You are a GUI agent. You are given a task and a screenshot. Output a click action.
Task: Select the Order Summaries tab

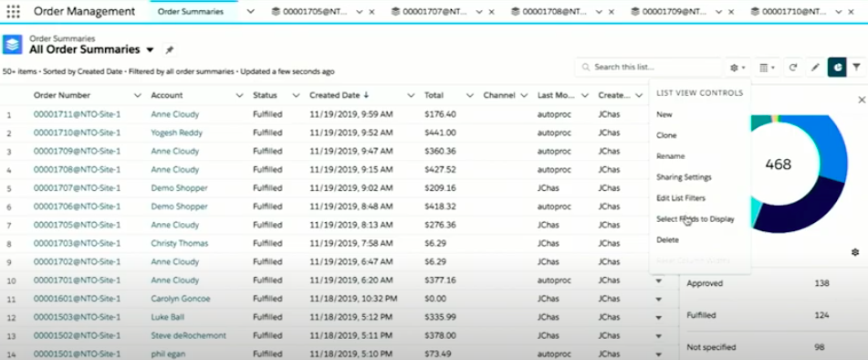point(191,11)
